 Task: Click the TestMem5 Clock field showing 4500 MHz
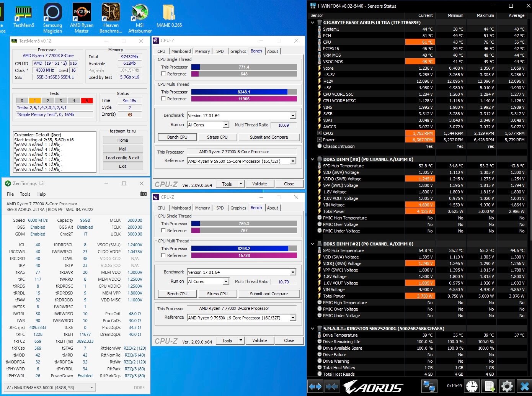click(45, 70)
